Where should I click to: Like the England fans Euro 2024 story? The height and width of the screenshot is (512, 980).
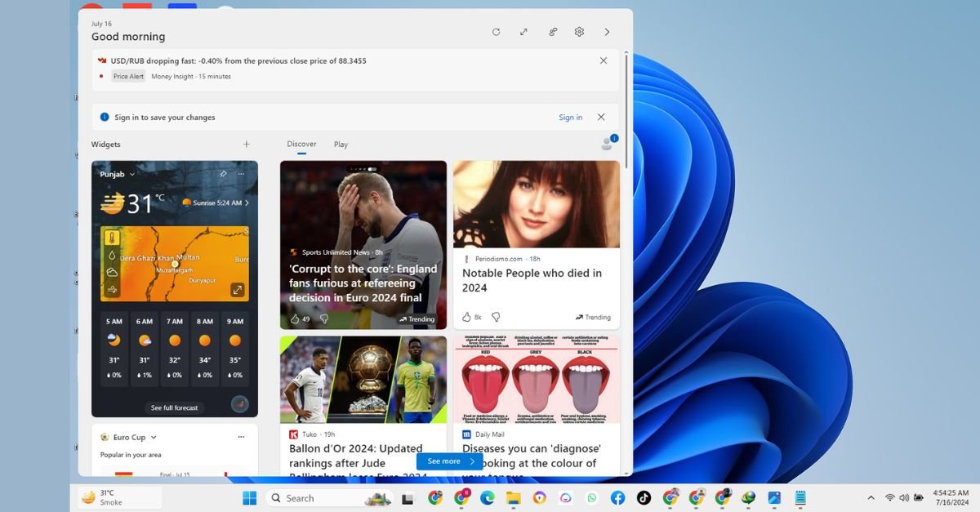click(295, 318)
